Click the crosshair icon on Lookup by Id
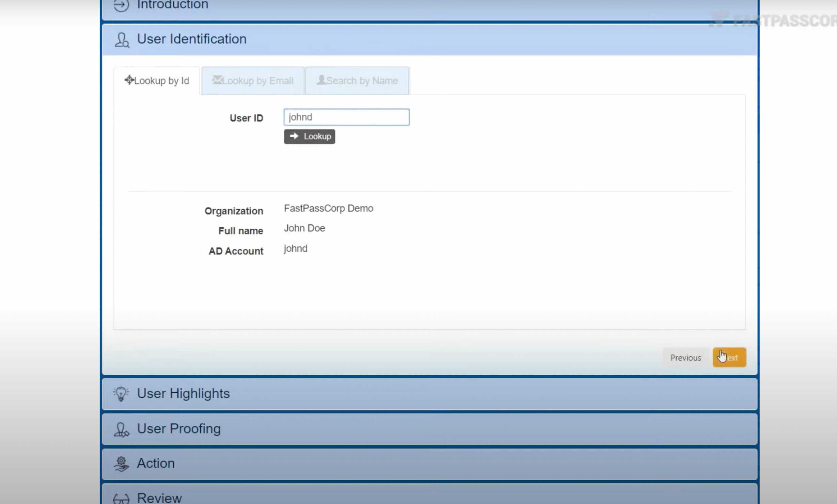 pyautogui.click(x=129, y=80)
